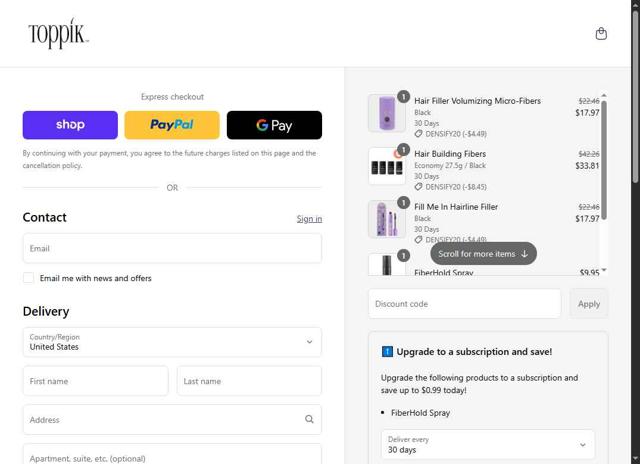
Task: Focus the Last name field
Action: tap(249, 381)
